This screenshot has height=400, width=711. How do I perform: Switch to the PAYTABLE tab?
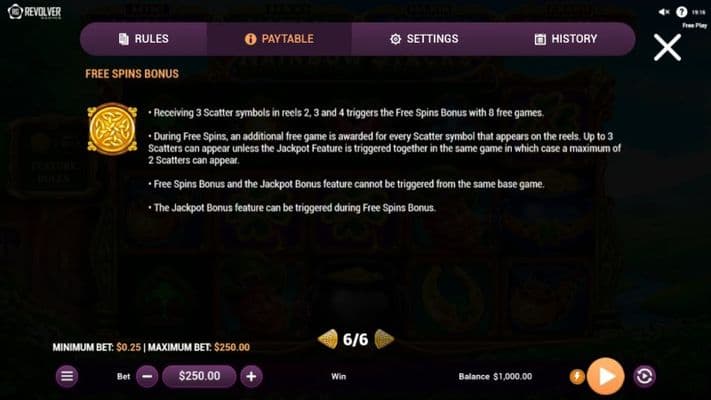[x=279, y=39]
